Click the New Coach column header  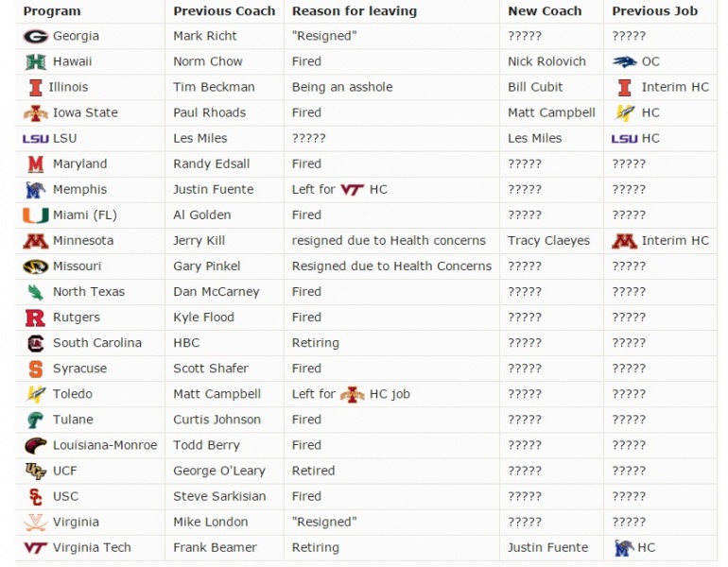point(545,11)
